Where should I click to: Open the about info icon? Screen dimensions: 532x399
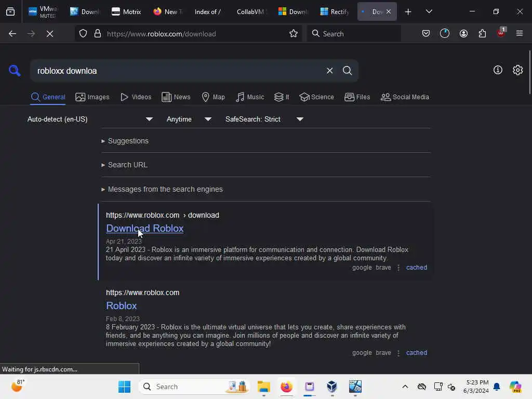tap(498, 70)
